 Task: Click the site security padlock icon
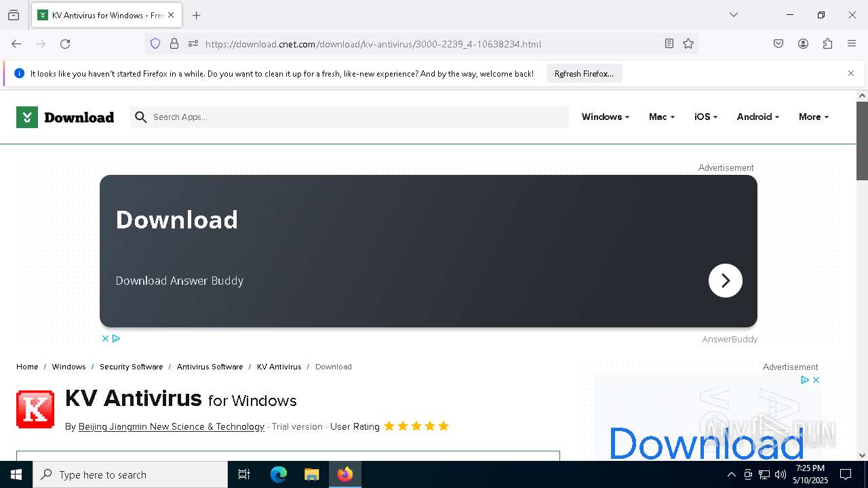(174, 44)
